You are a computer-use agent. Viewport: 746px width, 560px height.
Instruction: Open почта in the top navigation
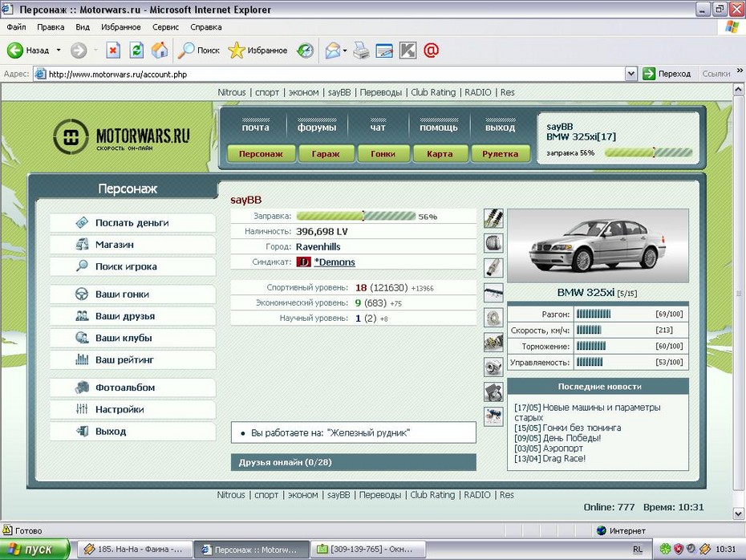[256, 128]
